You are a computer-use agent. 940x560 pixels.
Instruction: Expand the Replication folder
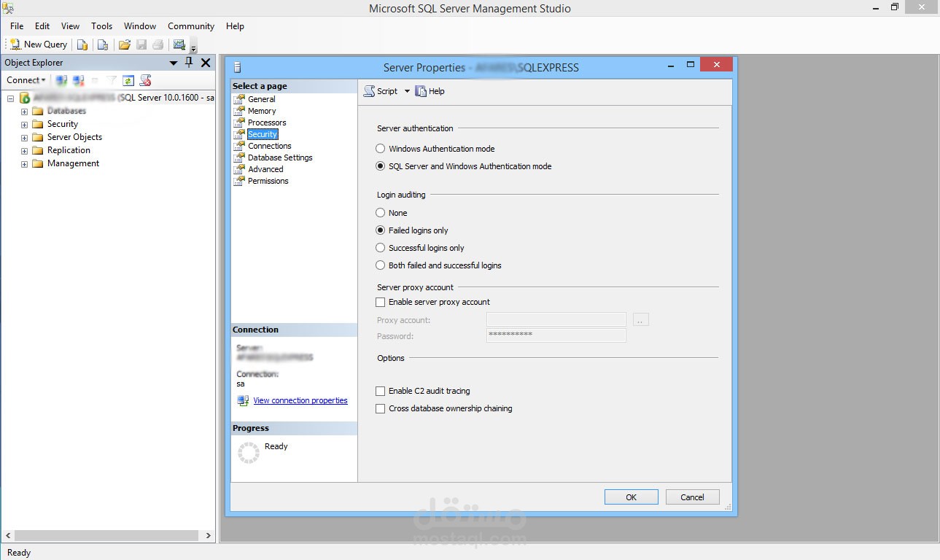24,151
